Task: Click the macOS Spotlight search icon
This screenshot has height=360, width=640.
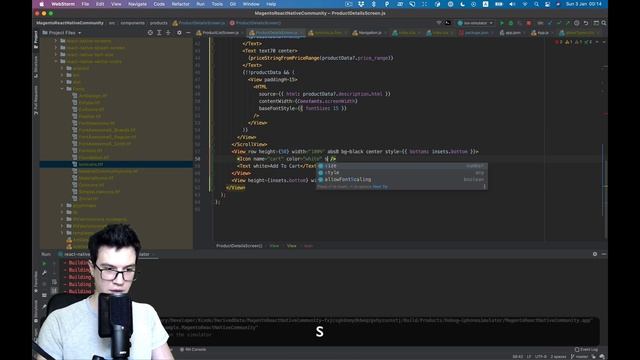Action: (x=536, y=4)
